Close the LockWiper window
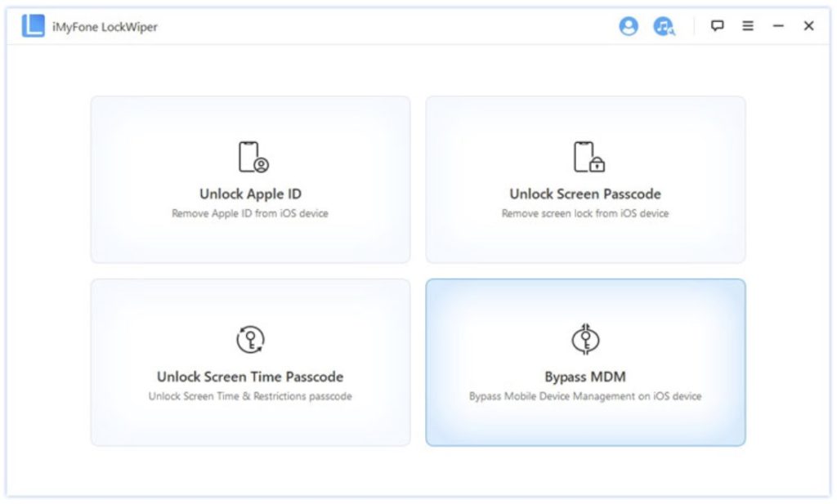 [x=808, y=25]
